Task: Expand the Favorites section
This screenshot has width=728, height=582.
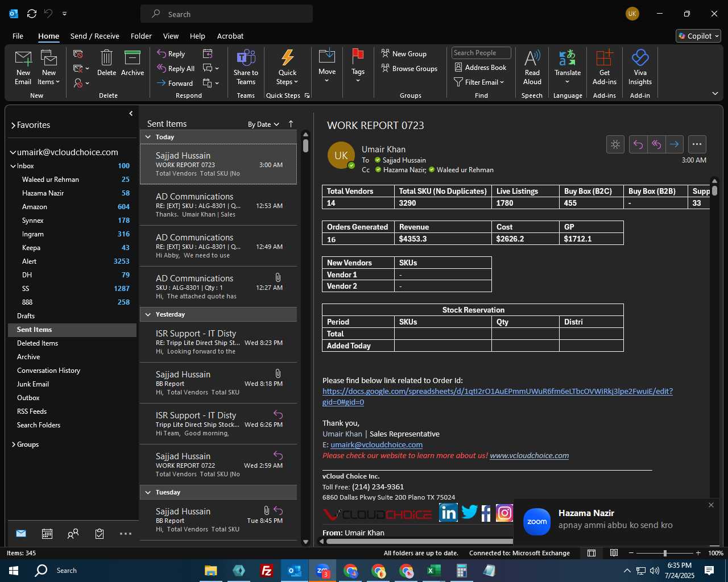Action: (x=13, y=125)
